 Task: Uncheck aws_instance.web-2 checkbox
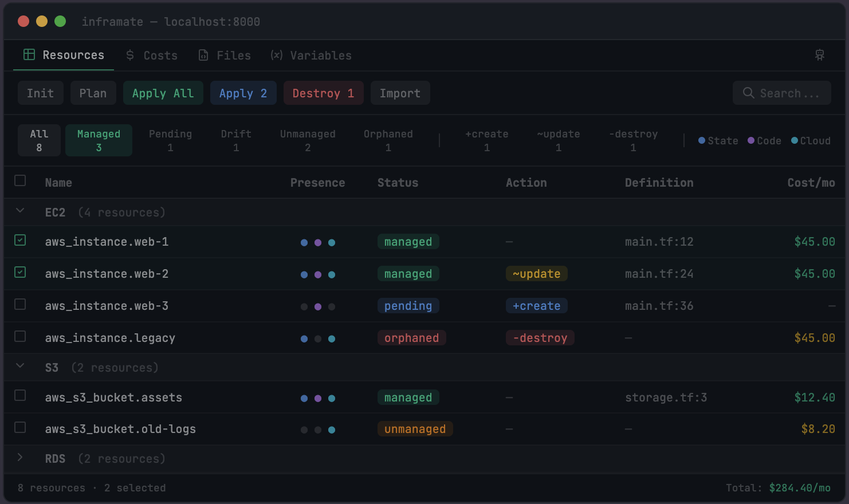coord(20,272)
